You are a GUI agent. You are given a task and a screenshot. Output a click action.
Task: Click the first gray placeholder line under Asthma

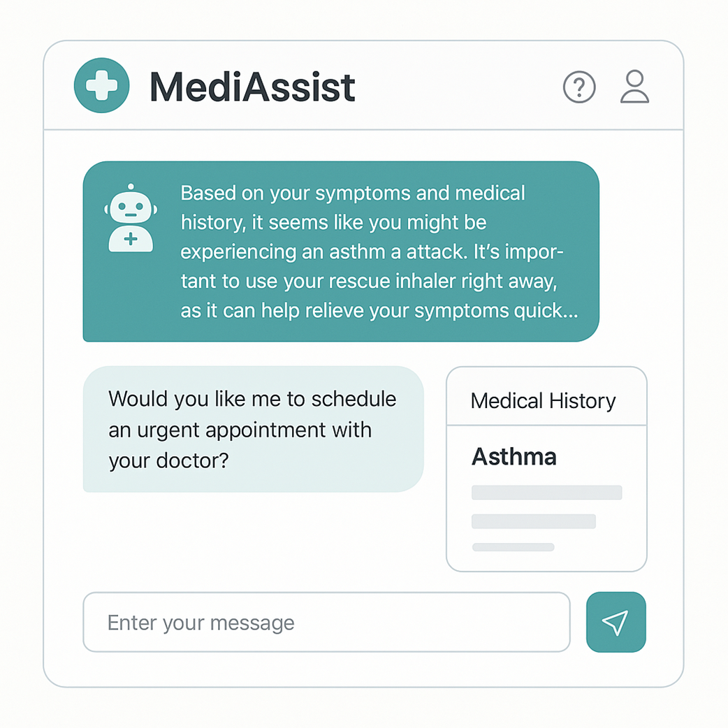pyautogui.click(x=546, y=493)
